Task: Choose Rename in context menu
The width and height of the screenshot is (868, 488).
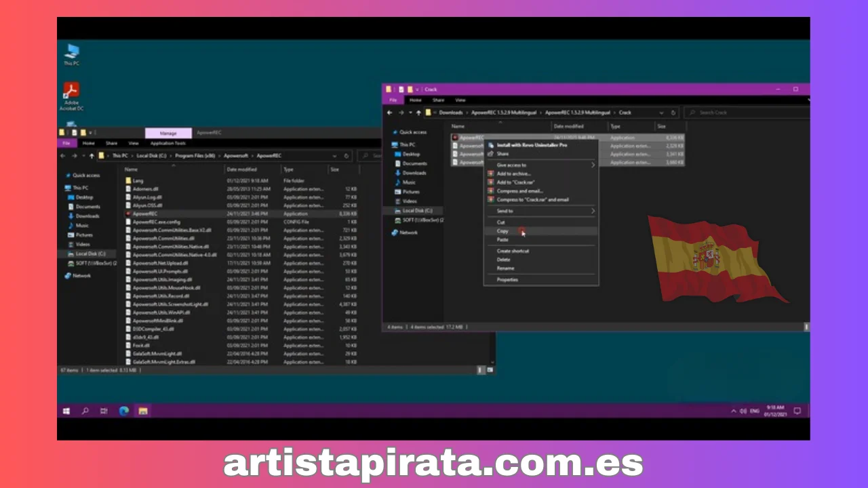Action: pyautogui.click(x=541, y=268)
